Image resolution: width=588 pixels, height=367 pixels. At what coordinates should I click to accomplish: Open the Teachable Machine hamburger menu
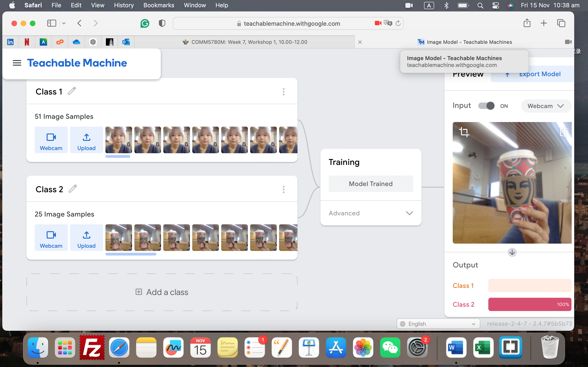[x=17, y=63]
